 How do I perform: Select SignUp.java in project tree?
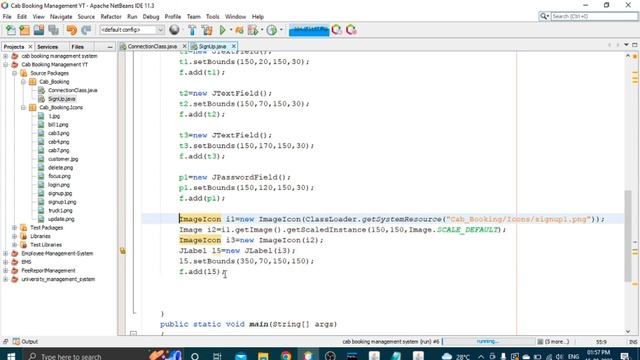(x=62, y=99)
